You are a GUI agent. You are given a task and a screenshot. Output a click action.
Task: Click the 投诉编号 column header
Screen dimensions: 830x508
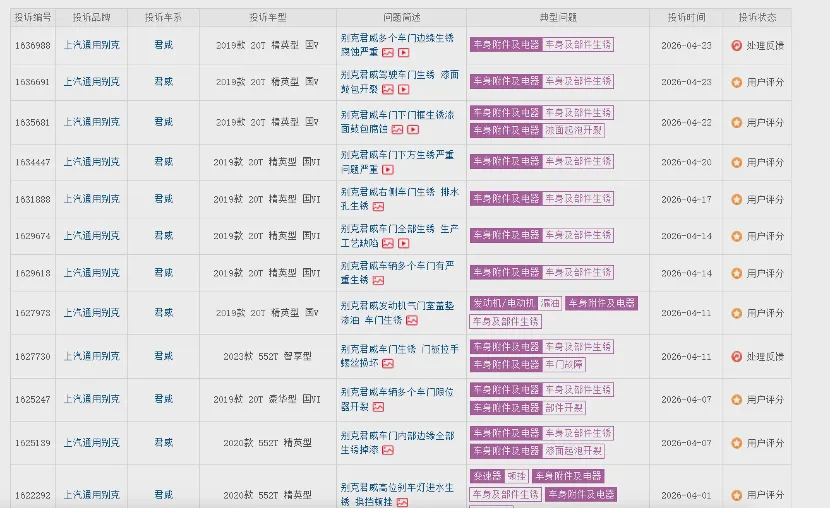click(x=33, y=17)
